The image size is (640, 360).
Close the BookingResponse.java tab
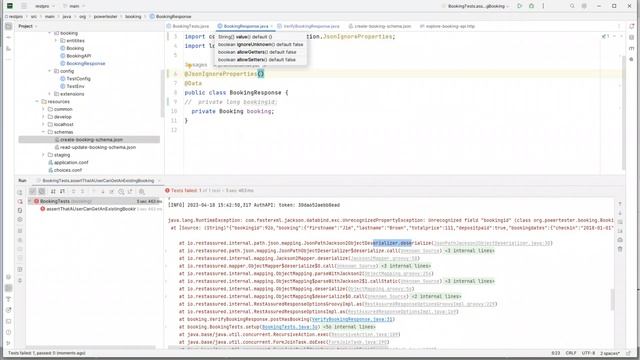click(x=271, y=27)
